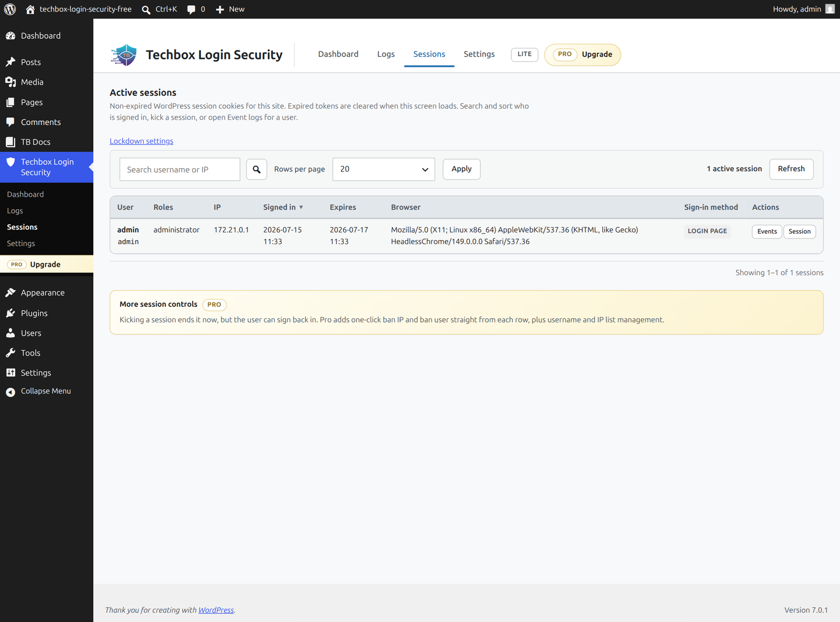This screenshot has width=840, height=622.
Task: Click the Expires column header
Action: 343,208
